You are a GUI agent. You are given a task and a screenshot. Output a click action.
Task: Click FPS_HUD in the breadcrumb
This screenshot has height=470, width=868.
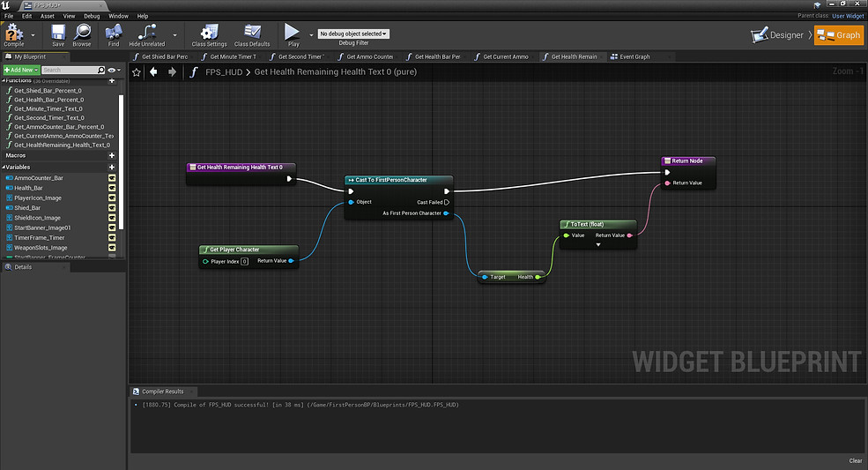pyautogui.click(x=224, y=72)
